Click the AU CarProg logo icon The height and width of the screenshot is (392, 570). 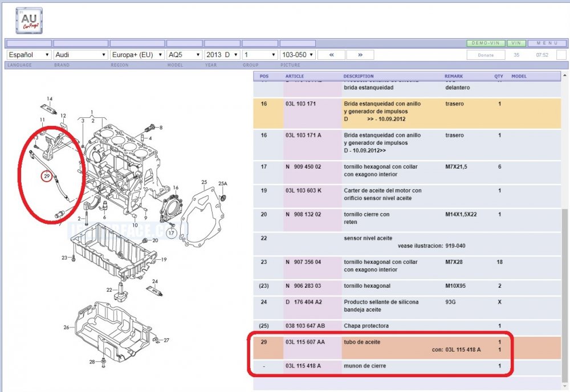[x=29, y=21]
